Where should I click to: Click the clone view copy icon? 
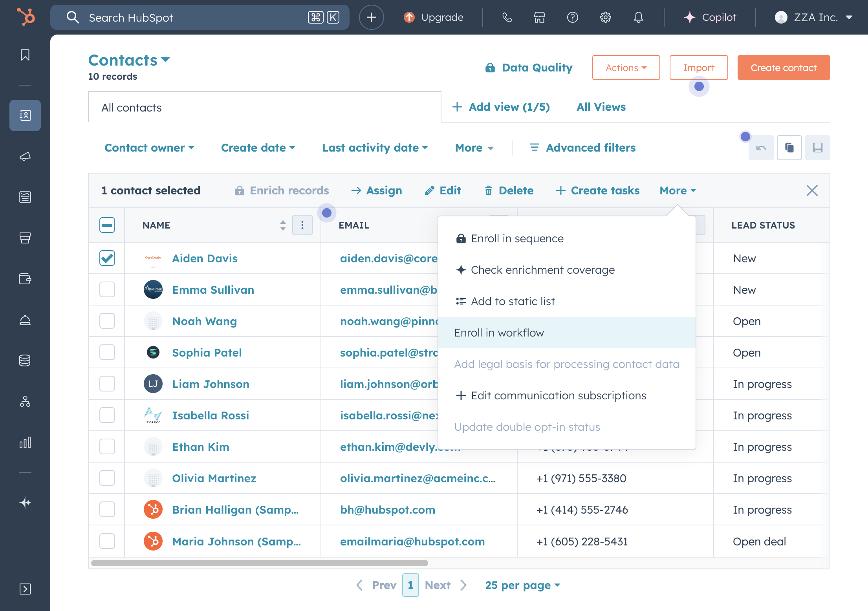[789, 148]
